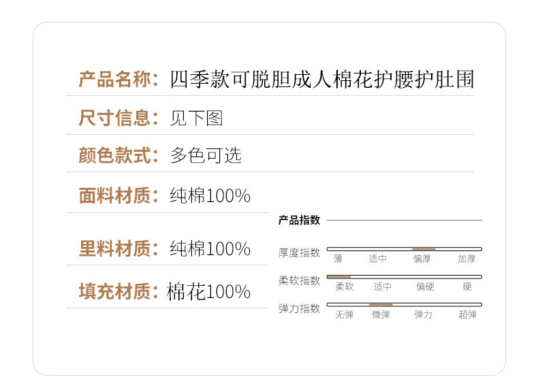This screenshot has width=538, height=392.
Task: Click the 棉花100% filling value
Action: pos(209,292)
